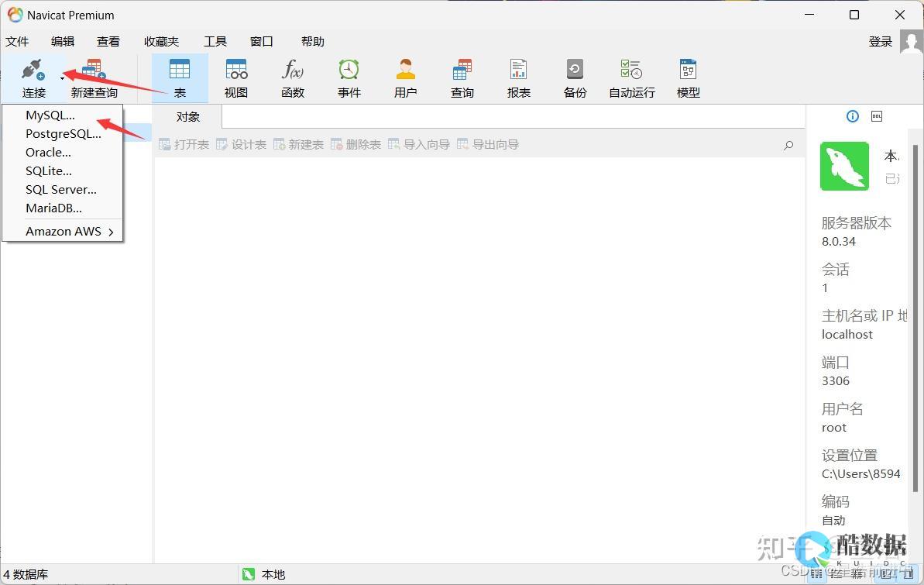Open the Backup (备份) toolbar icon

pos(575,70)
